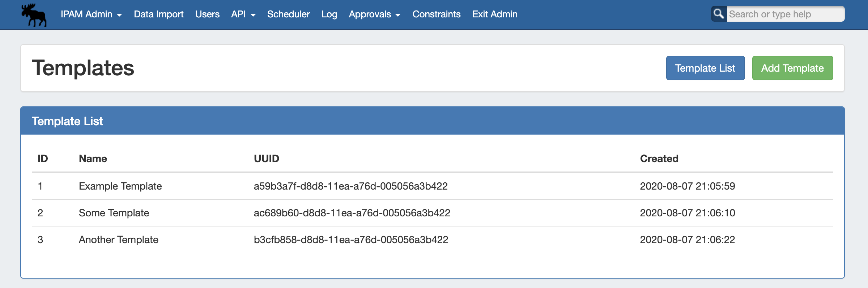Expand the Approvals dropdown menu
The height and width of the screenshot is (288, 868).
pyautogui.click(x=374, y=14)
